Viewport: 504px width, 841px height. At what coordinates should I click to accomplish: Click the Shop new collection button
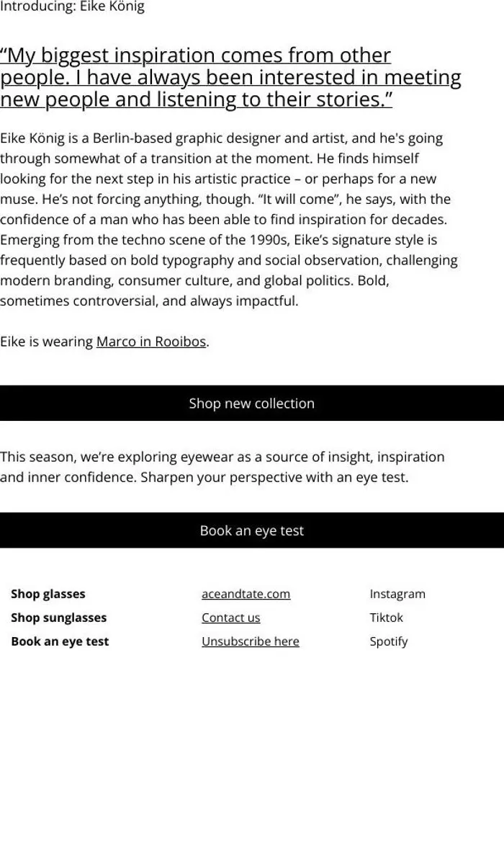252,403
